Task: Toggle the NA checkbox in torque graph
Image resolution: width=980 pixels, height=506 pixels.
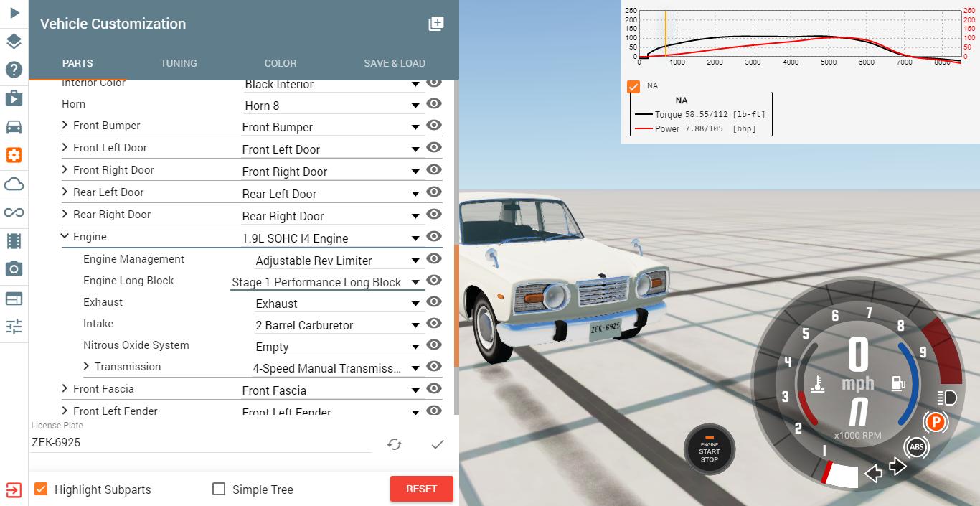Action: click(x=633, y=86)
